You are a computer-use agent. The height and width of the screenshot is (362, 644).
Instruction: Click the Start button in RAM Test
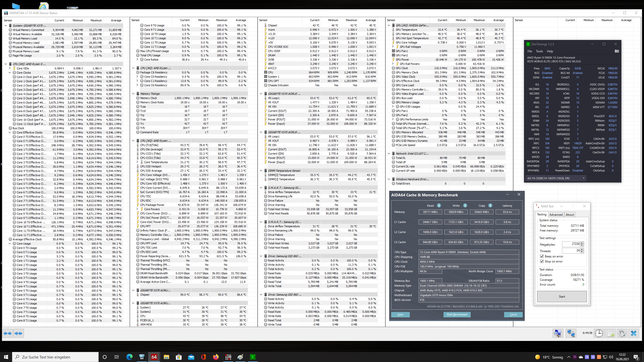pyautogui.click(x=562, y=297)
